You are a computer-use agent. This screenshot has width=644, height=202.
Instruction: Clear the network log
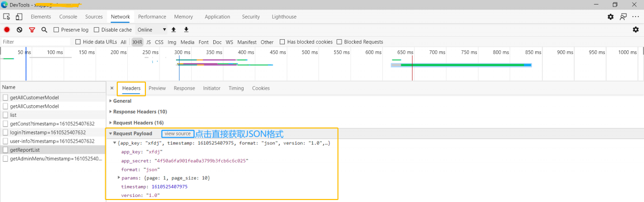pyautogui.click(x=20, y=30)
